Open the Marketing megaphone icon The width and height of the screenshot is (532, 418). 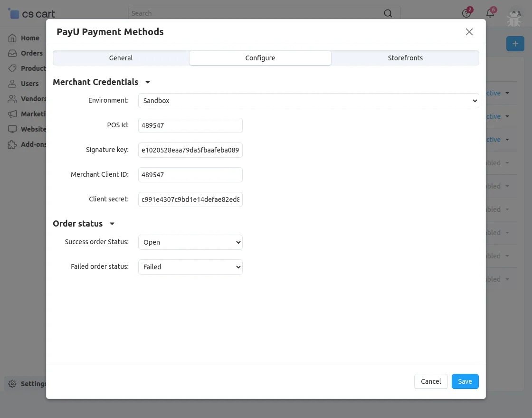coord(12,114)
